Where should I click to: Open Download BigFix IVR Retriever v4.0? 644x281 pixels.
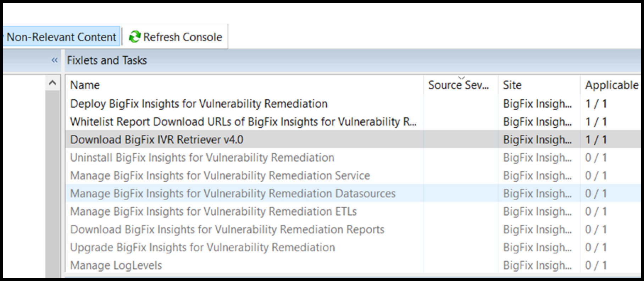157,140
